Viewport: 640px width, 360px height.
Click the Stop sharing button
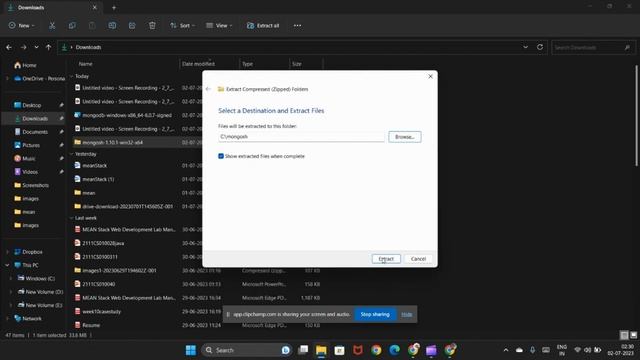(375, 314)
